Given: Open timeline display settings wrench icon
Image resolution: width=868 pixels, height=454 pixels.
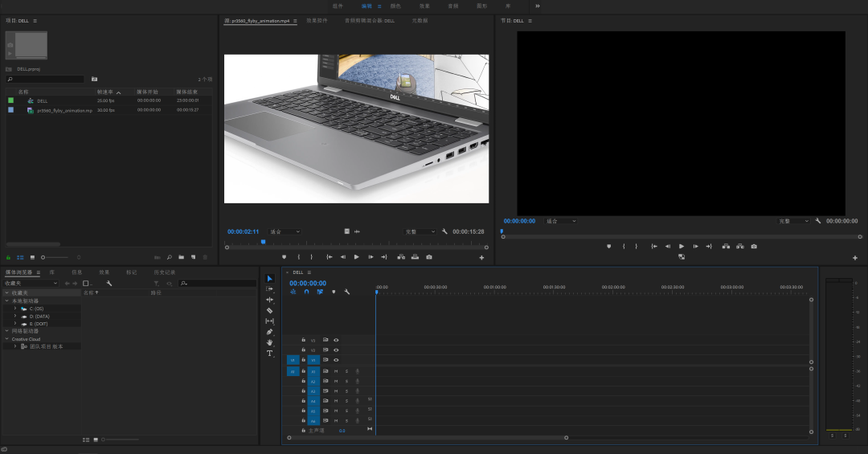Looking at the screenshot, I should point(346,292).
